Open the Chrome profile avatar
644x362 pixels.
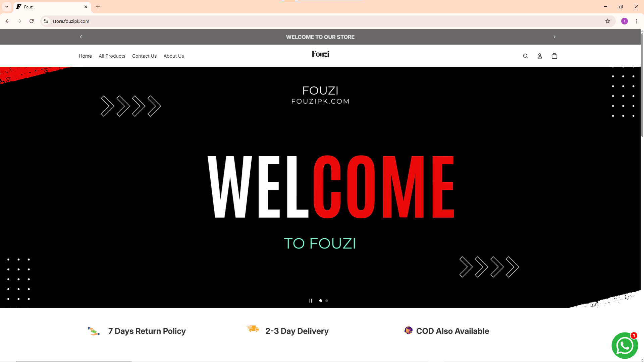[x=625, y=21]
